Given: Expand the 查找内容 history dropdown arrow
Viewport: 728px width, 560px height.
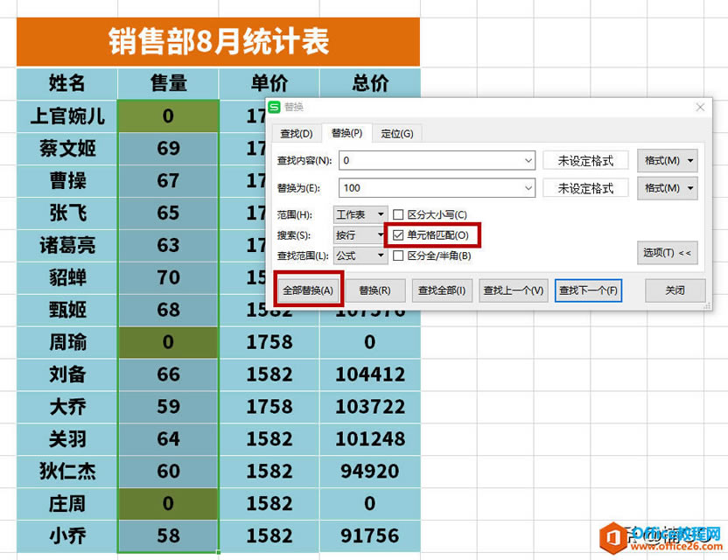Looking at the screenshot, I should coord(528,161).
